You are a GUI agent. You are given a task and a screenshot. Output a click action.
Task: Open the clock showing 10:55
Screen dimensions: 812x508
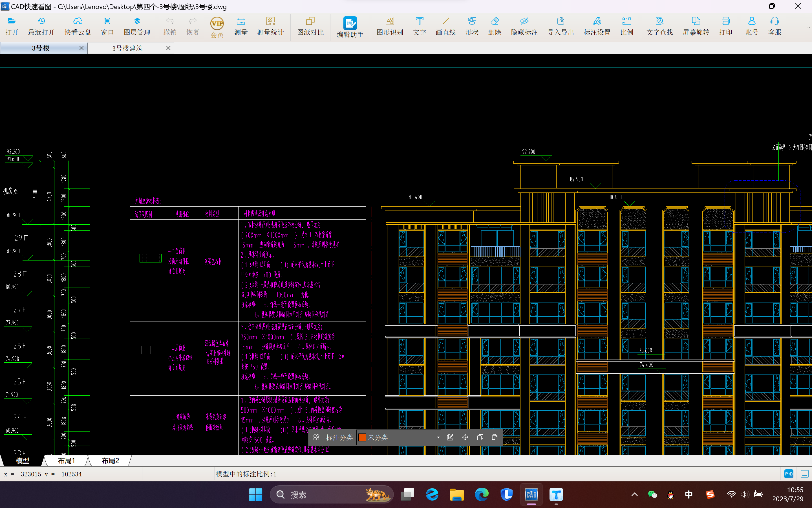(x=787, y=494)
